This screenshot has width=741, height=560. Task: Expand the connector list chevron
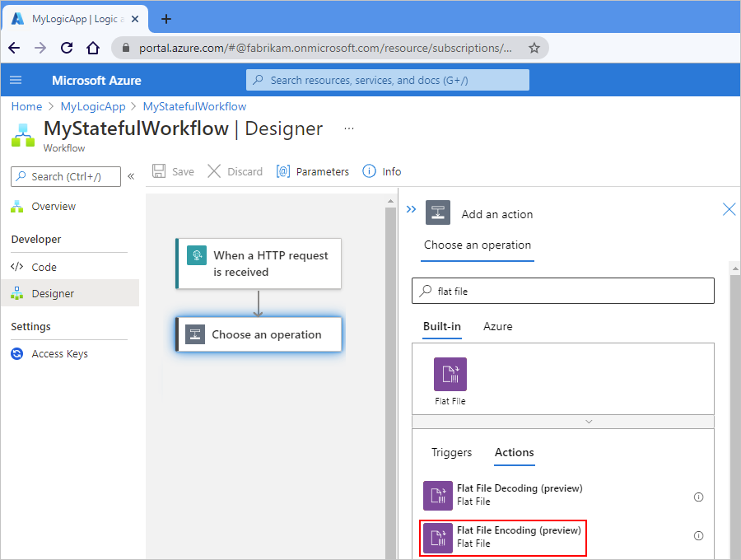588,421
